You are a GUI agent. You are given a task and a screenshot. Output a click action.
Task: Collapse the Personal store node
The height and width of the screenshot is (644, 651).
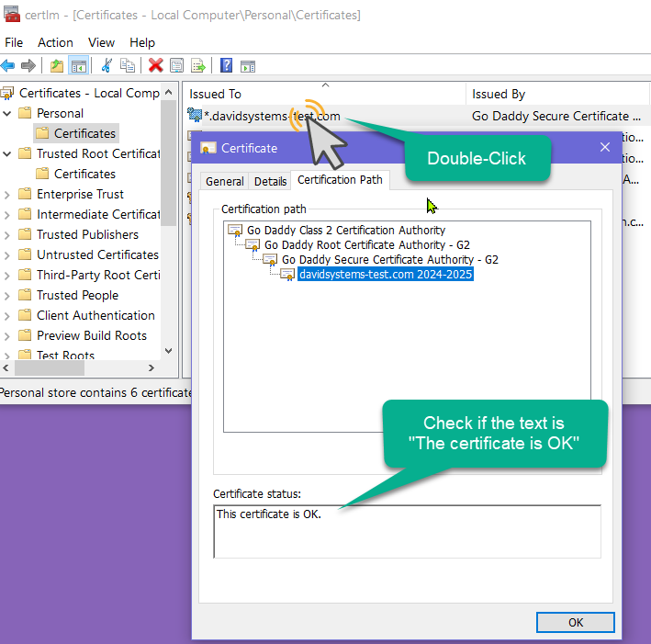coord(7,113)
